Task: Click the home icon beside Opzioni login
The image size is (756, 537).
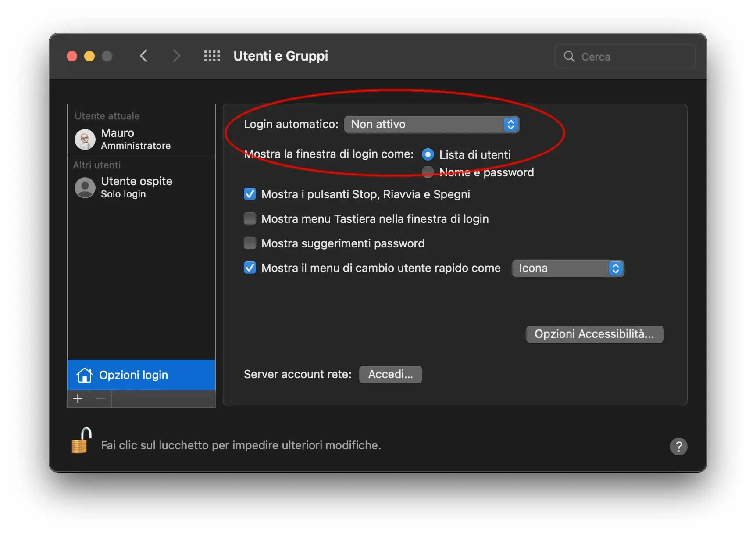Action: tap(84, 375)
